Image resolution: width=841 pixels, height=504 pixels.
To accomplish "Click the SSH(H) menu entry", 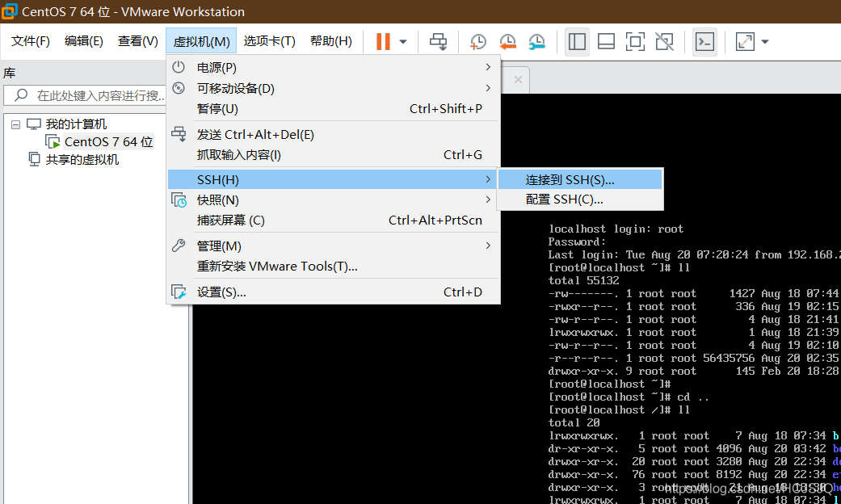I will (333, 179).
